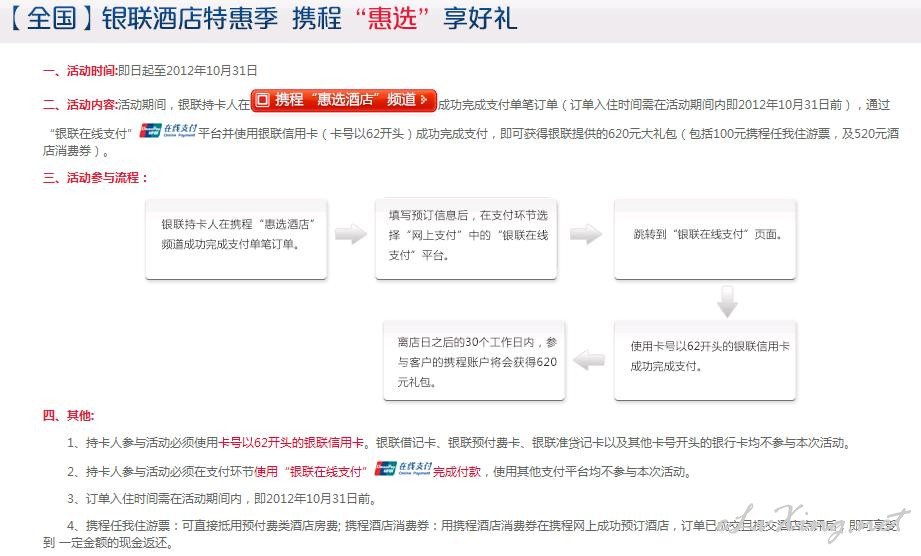Click the flow box 使用卡号以62开头的银联信用卡
921x556 pixels.
tap(705, 360)
